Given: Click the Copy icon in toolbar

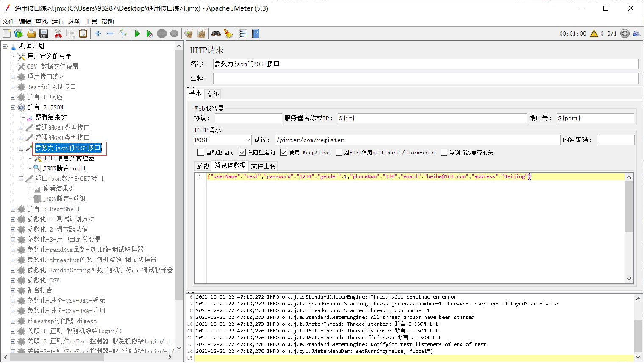Looking at the screenshot, I should [71, 34].
